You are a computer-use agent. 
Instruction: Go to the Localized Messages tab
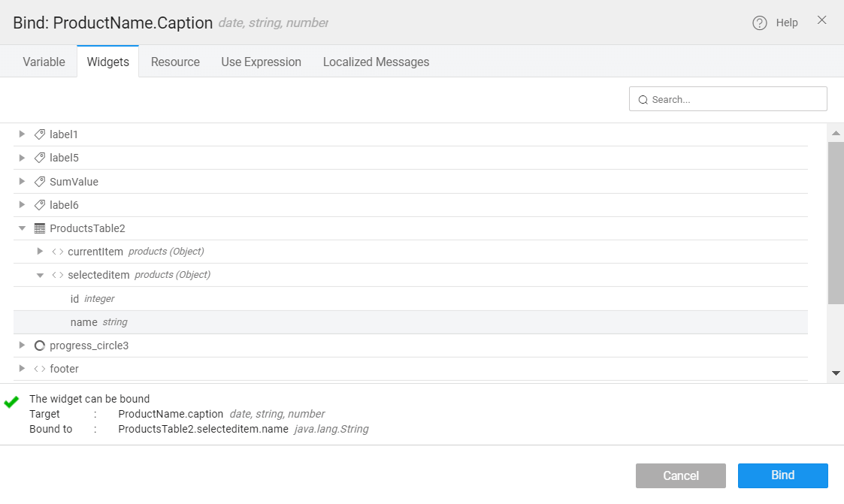(376, 62)
